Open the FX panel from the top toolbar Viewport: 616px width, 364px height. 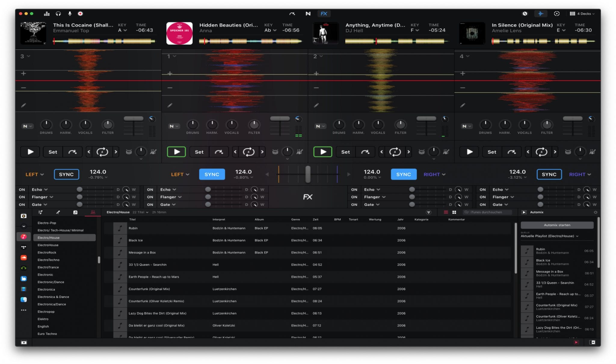(x=324, y=14)
